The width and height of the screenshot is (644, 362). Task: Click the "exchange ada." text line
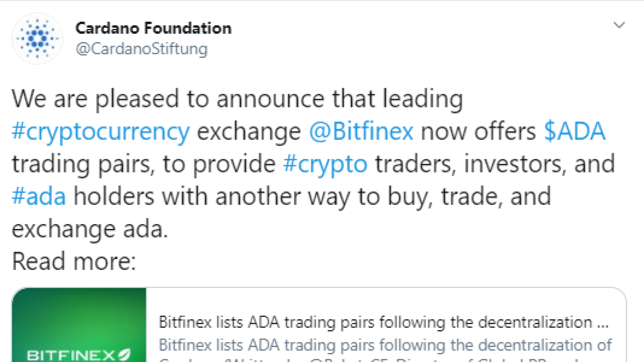tap(90, 229)
